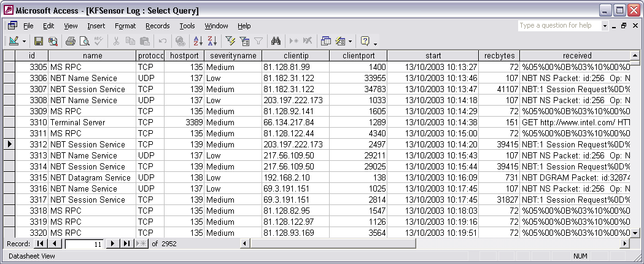
Task: Click the NBT Datagram Service cell
Action: tap(93, 178)
